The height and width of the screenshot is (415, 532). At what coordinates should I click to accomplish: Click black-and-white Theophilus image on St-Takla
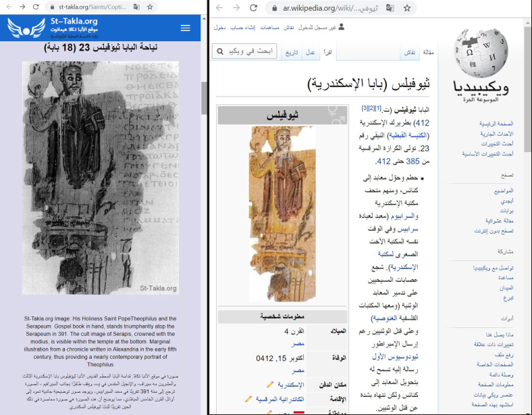tap(101, 178)
